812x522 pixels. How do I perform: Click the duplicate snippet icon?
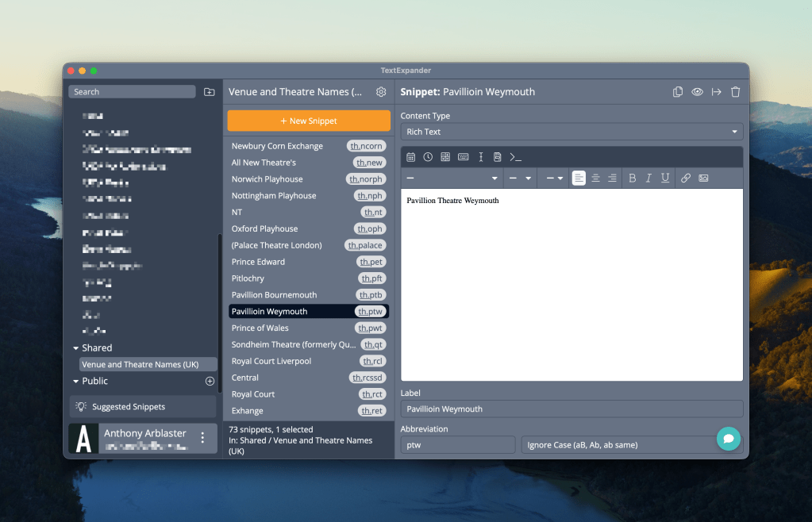[x=677, y=92]
